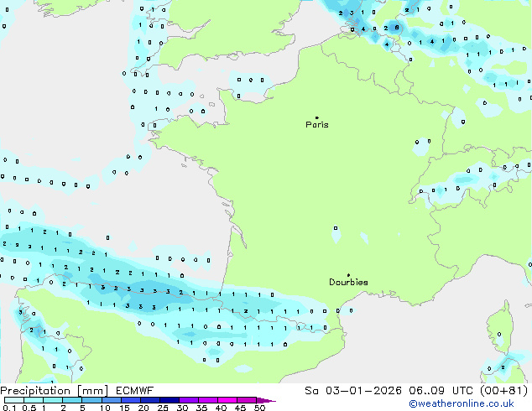Click the "(00+81)" forecast offset text
532x411 pixels.
(x=503, y=391)
